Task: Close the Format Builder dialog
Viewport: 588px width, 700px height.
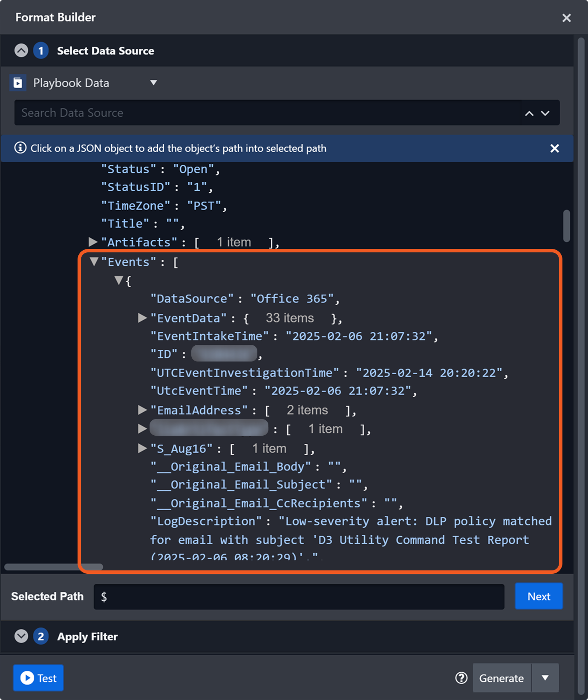Action: pyautogui.click(x=566, y=18)
